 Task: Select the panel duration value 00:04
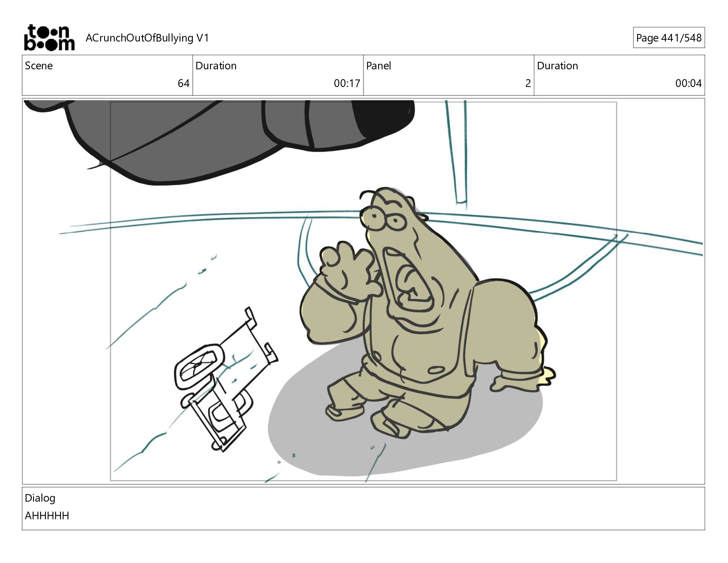688,83
